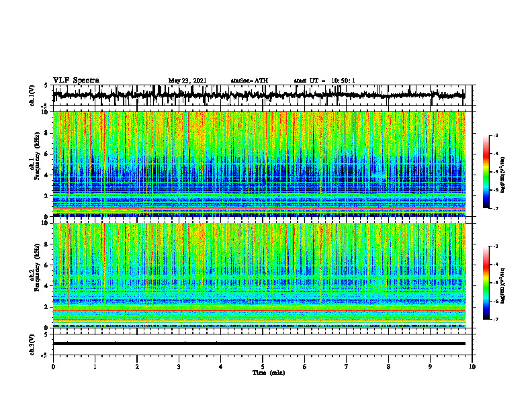Click the ch.2 spectrogram plot area
The image size is (532, 411).
[259, 275]
